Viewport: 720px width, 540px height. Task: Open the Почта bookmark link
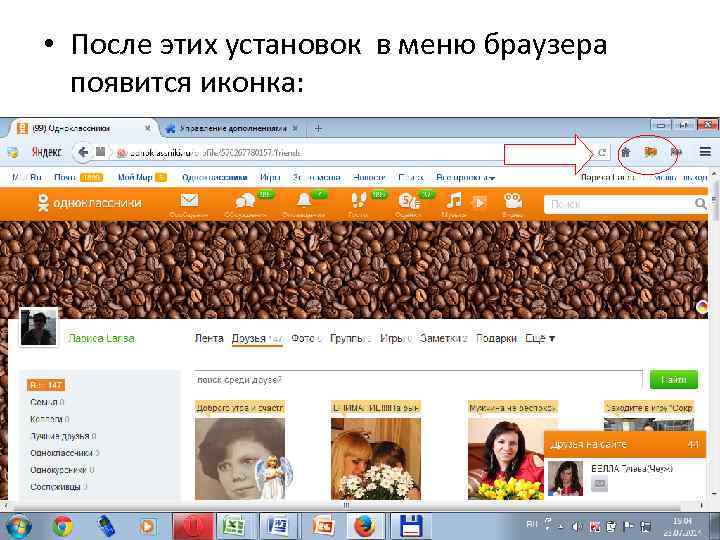[x=65, y=177]
